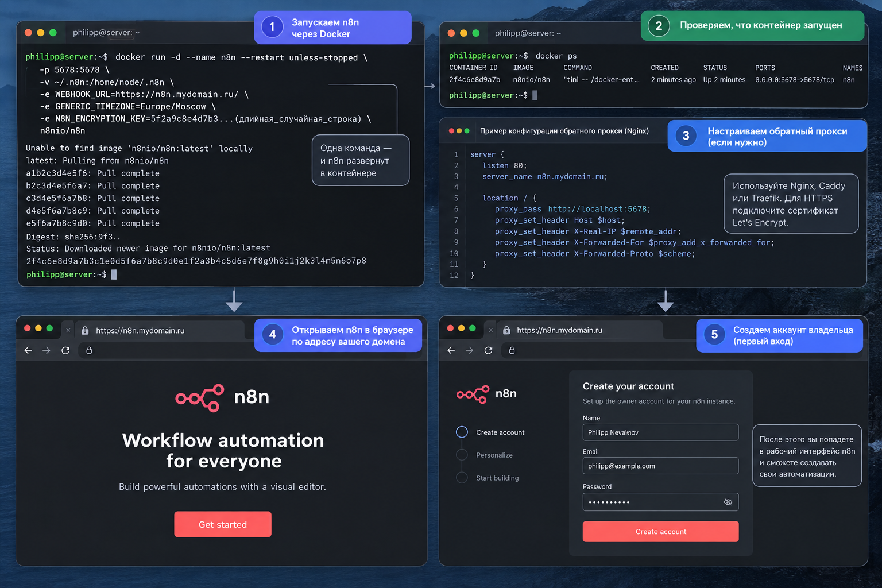Viewport: 882px width, 588px height.
Task: Select the docker run terminal tab philipp@server
Action: pyautogui.click(x=106, y=33)
